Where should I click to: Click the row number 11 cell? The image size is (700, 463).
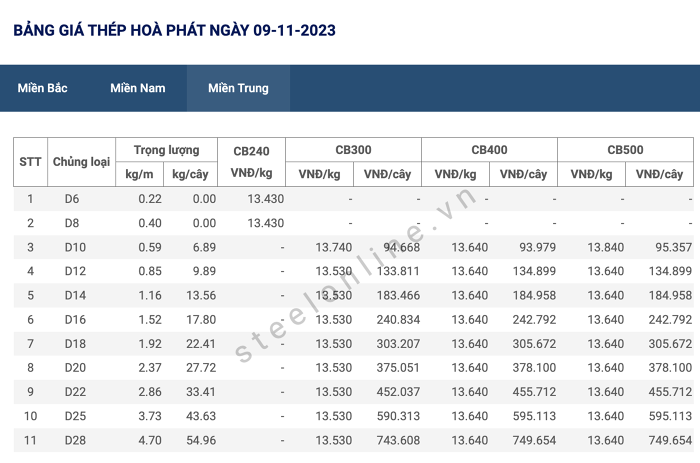pos(30,440)
